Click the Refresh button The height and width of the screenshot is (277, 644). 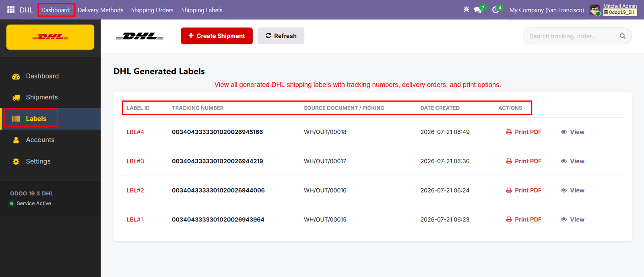click(281, 36)
